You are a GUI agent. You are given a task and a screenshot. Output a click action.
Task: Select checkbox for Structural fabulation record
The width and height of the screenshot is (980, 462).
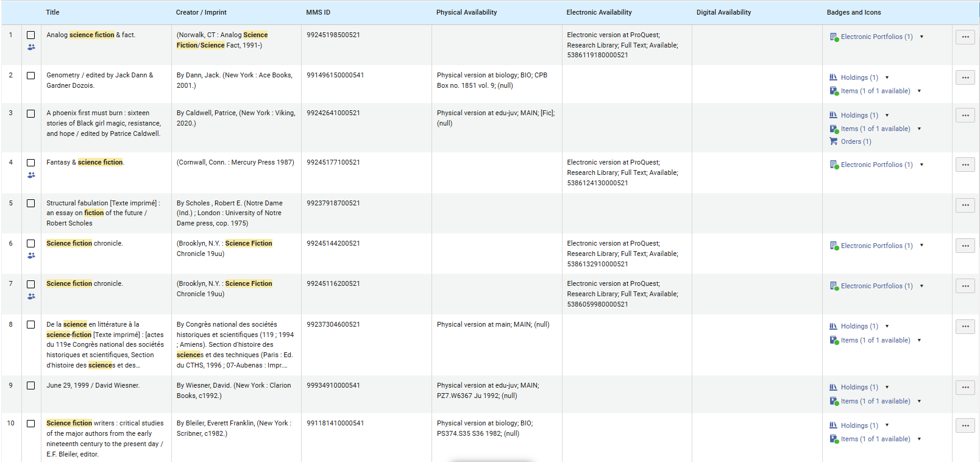31,204
